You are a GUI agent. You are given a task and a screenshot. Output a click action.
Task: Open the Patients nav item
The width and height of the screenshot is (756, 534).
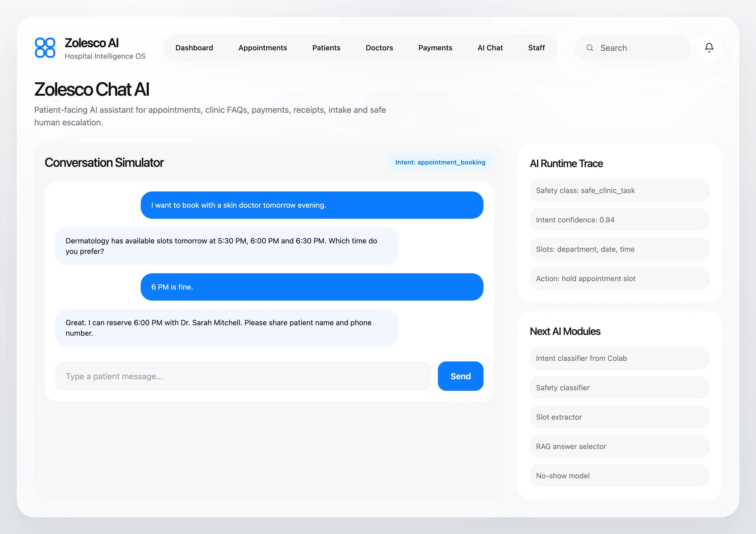point(326,48)
